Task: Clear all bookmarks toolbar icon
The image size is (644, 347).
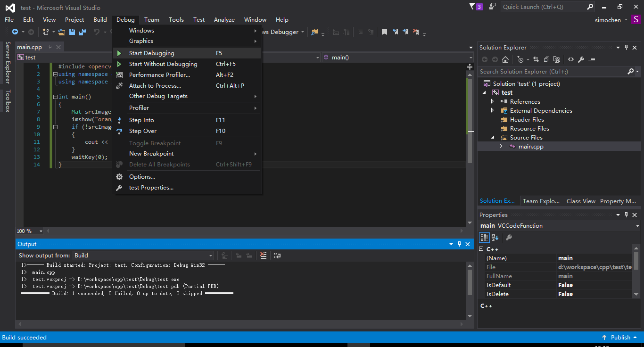Action: (x=416, y=32)
